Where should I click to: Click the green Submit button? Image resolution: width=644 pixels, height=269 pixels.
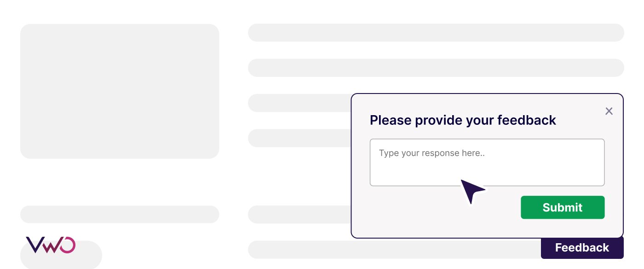(x=562, y=207)
